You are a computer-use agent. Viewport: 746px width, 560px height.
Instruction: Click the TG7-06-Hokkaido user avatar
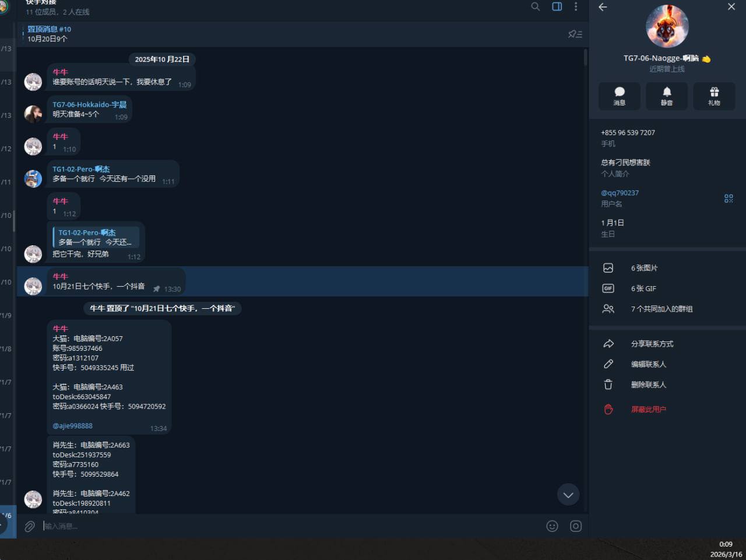tap(33, 114)
